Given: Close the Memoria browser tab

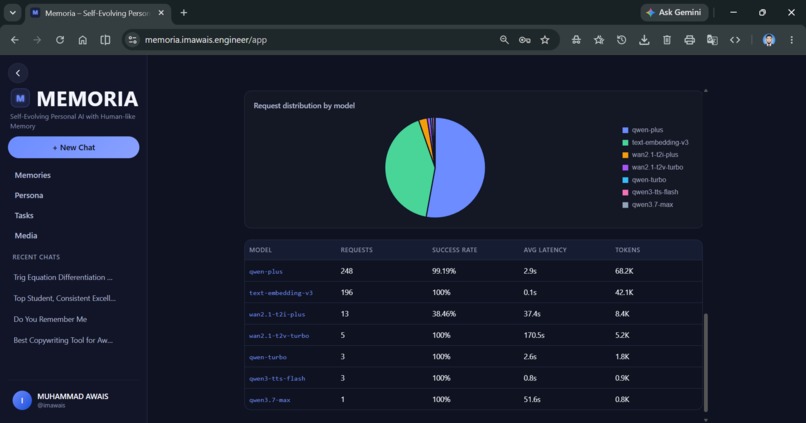Looking at the screenshot, I should 161,13.
